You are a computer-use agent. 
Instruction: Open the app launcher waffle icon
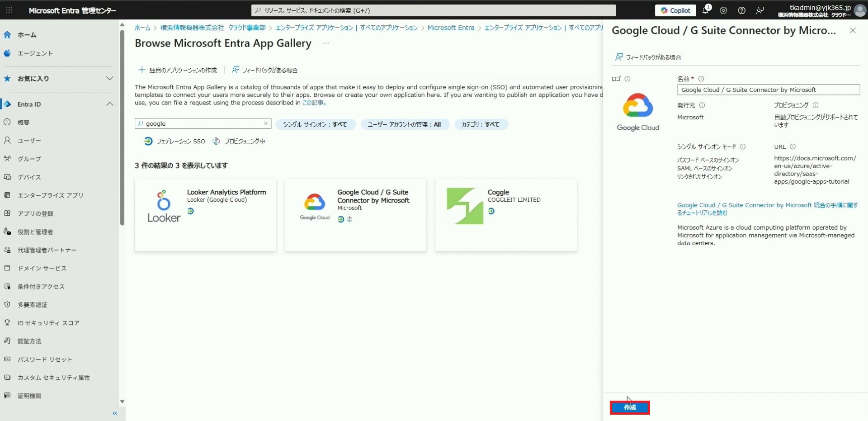[x=9, y=10]
